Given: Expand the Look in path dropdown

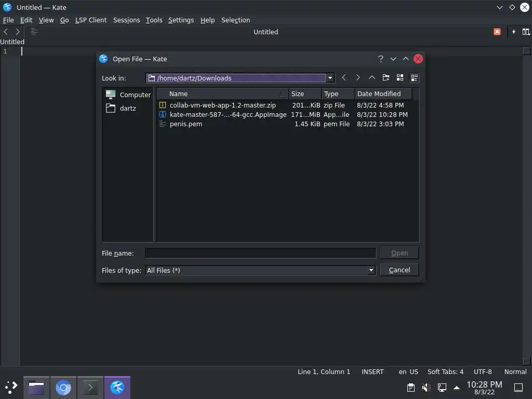Looking at the screenshot, I should (330, 78).
